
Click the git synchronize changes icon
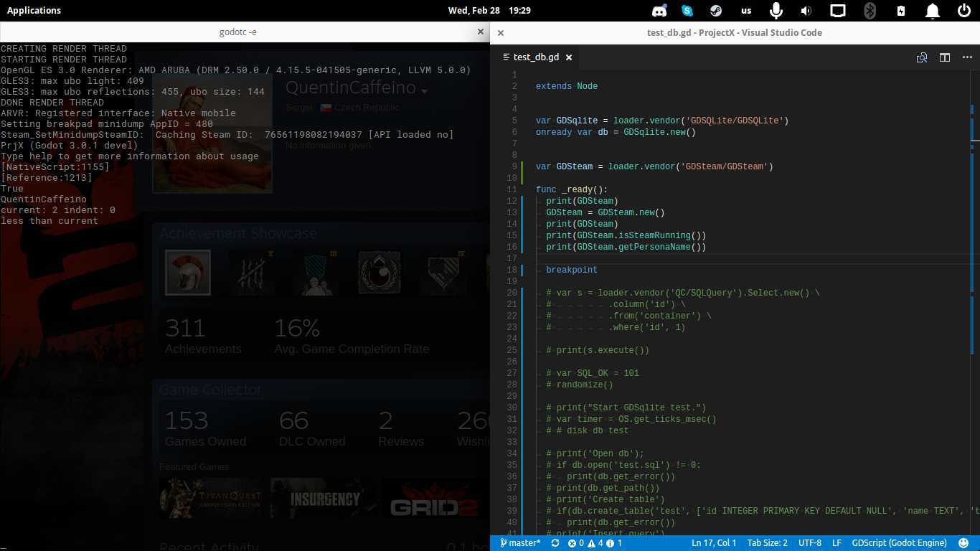click(555, 543)
